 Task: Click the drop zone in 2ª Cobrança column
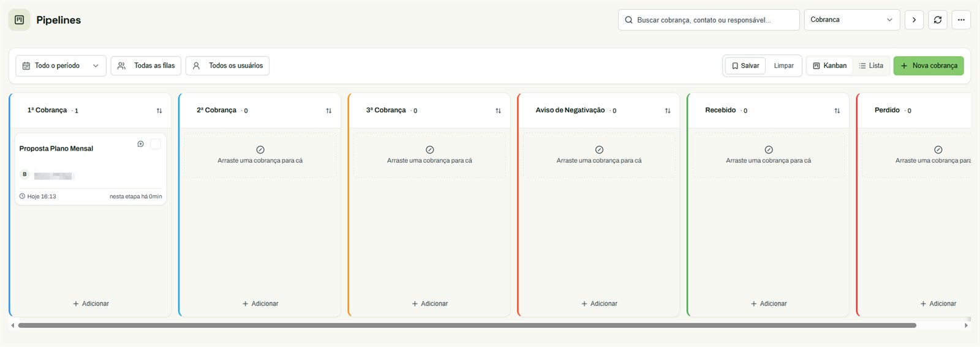tap(260, 155)
